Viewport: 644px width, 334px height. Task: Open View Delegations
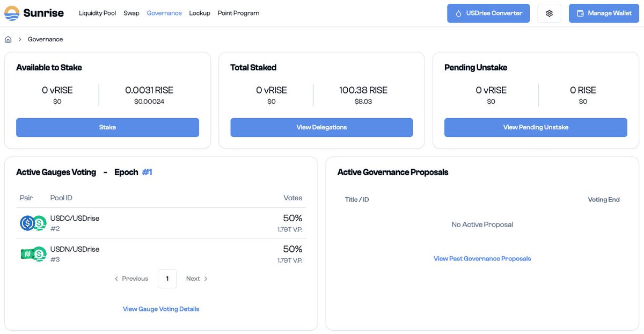(321, 127)
